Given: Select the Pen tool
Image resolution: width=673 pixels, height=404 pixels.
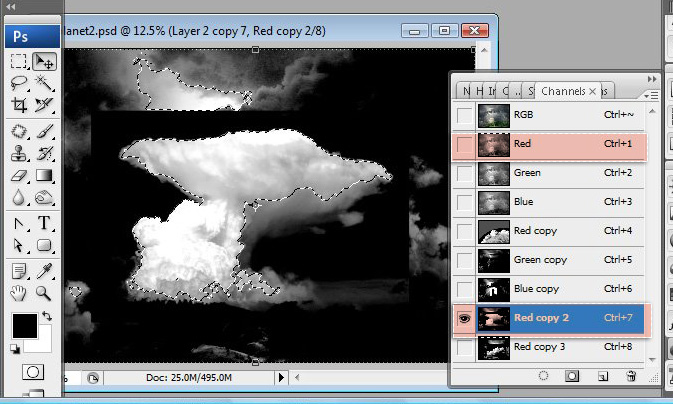Looking at the screenshot, I should click(x=18, y=223).
